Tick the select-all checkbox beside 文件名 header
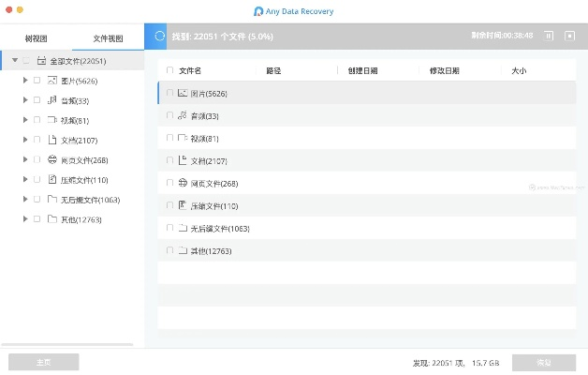This screenshot has height=375, width=588. coord(169,70)
